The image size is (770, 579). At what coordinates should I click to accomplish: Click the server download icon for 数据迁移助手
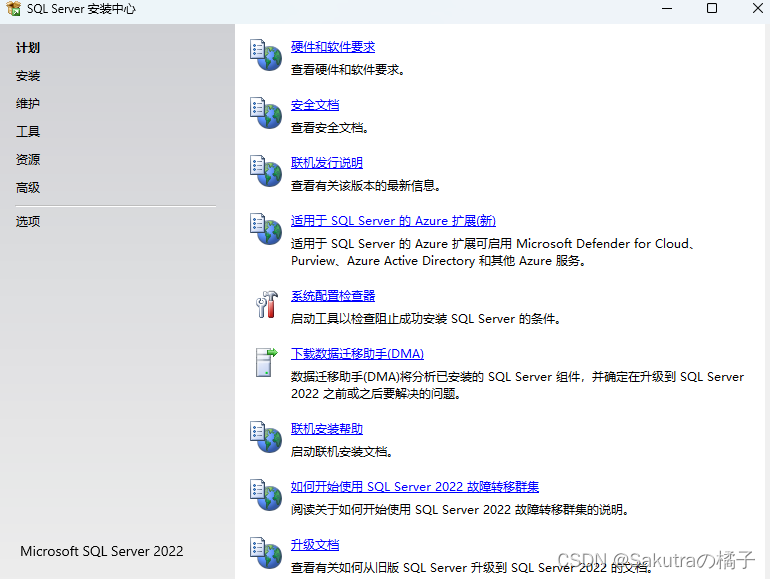pyautogui.click(x=266, y=362)
